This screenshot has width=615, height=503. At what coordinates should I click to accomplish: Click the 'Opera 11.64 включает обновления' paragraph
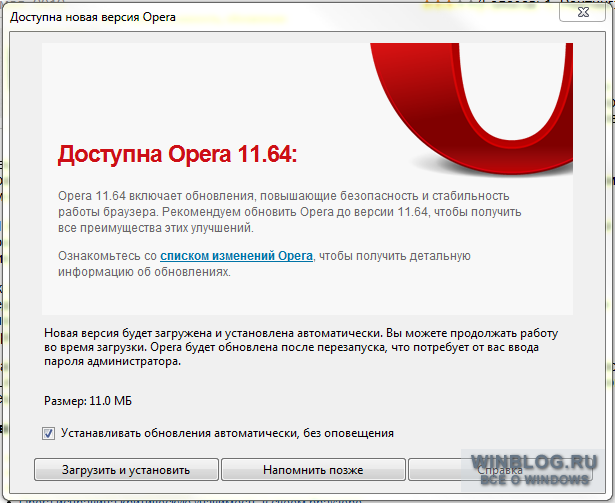point(289,212)
